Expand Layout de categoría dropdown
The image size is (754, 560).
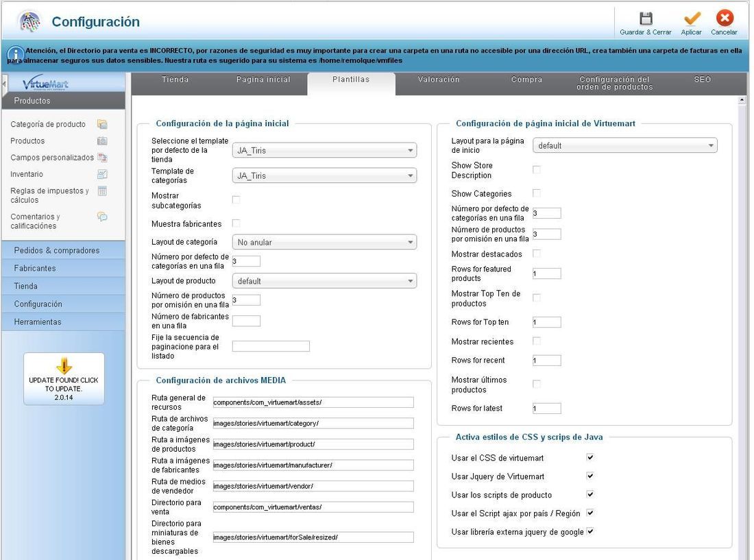coord(324,242)
